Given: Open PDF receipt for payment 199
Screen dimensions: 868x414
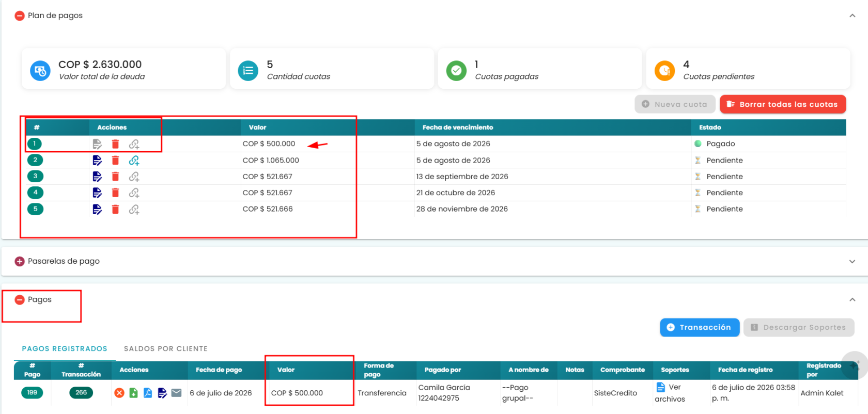Looking at the screenshot, I should pos(148,393).
